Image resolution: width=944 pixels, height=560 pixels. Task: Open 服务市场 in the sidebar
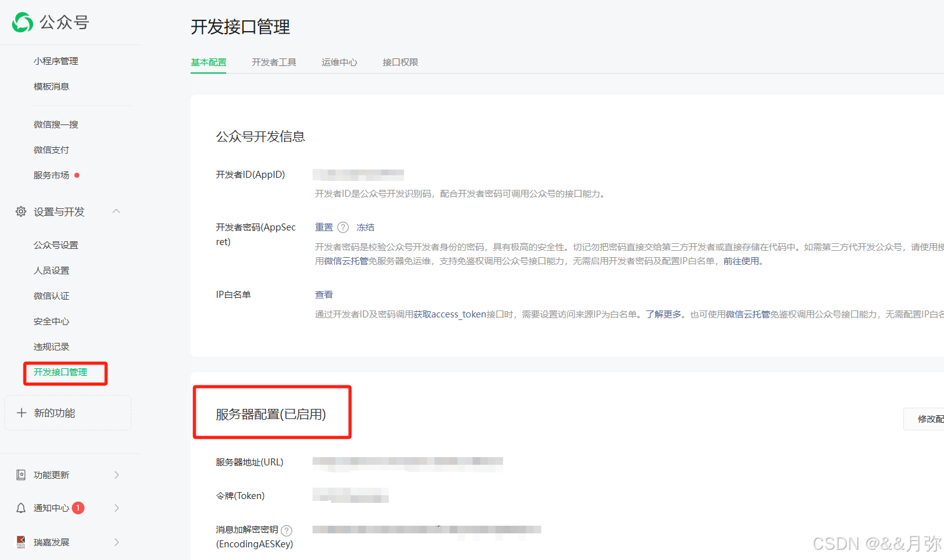point(51,175)
